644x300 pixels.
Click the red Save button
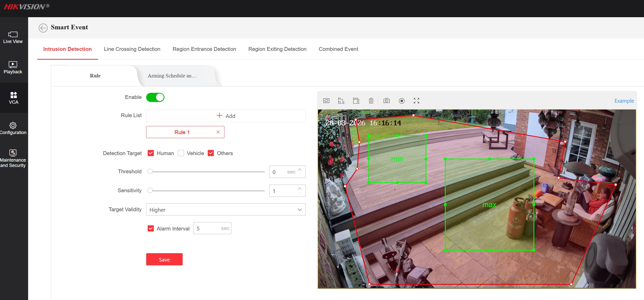164,259
